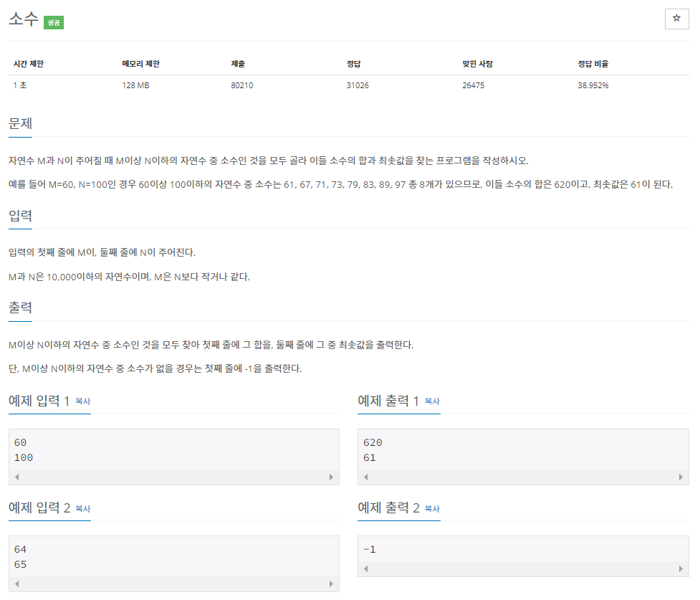Screen dimensions: 700x600
Task: Click value 620 in example output 1
Action: 373,442
